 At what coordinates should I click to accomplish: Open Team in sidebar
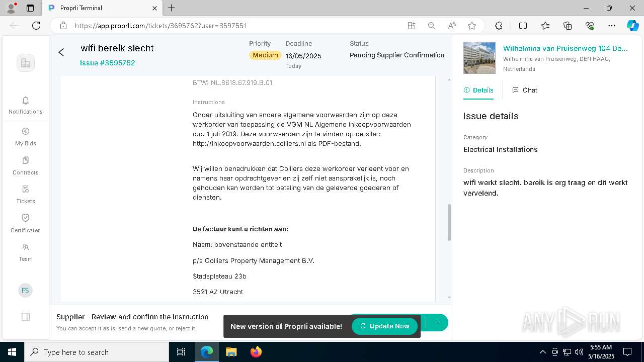coord(26,252)
